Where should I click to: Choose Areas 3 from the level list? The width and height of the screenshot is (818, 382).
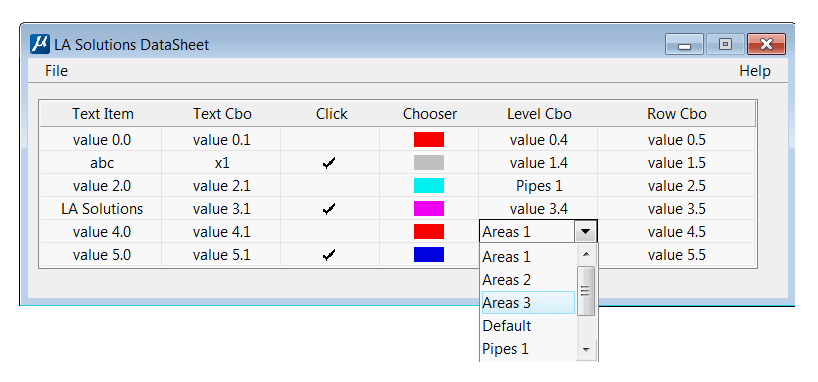click(x=528, y=303)
